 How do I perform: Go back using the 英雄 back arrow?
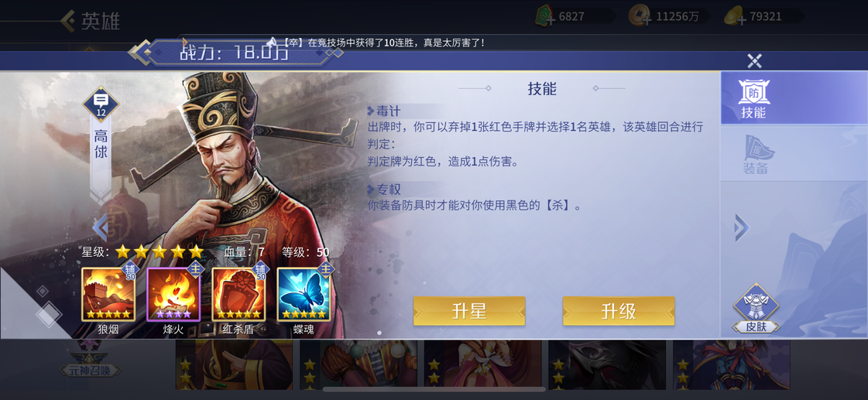[67, 21]
